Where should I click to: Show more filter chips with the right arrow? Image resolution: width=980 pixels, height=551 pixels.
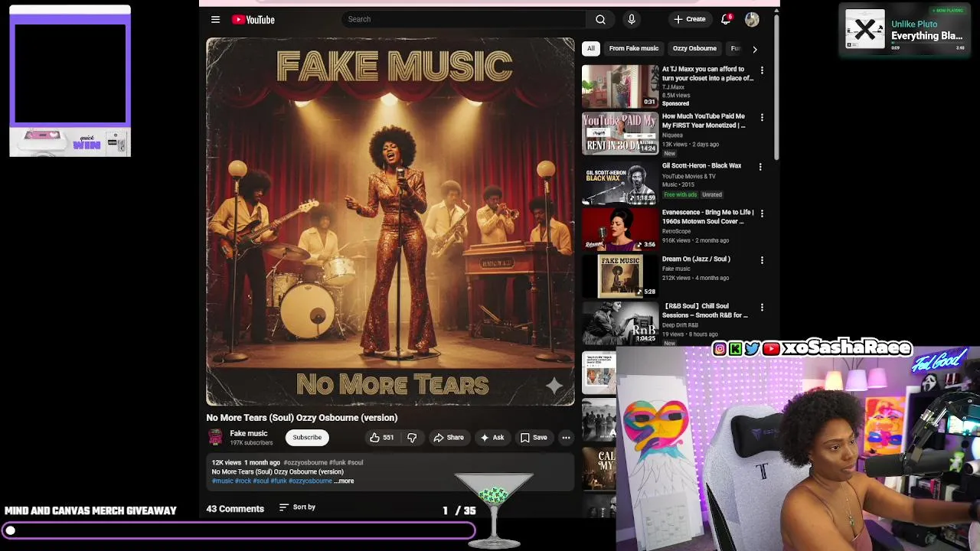coord(754,49)
